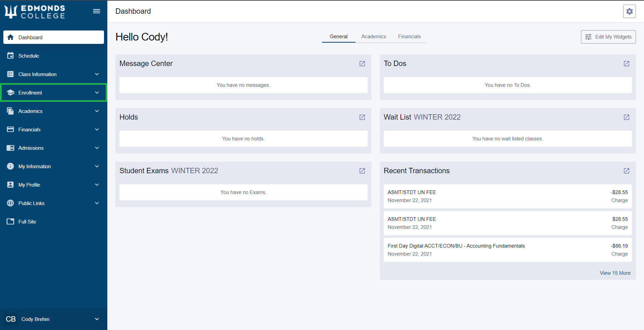The height and width of the screenshot is (330, 644).
Task: Expand Enrollment menu chevron
Action: [97, 92]
